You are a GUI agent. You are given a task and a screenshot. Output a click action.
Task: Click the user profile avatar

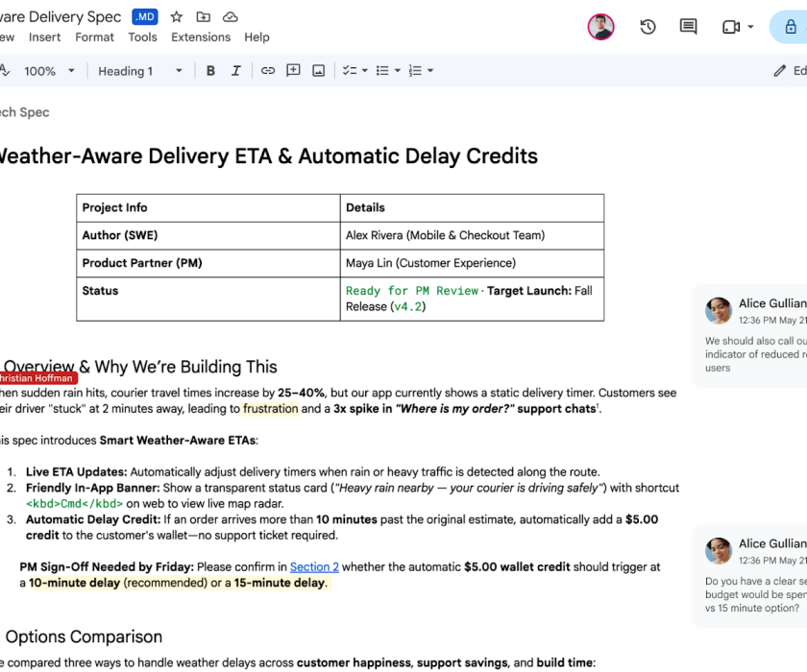pyautogui.click(x=600, y=27)
